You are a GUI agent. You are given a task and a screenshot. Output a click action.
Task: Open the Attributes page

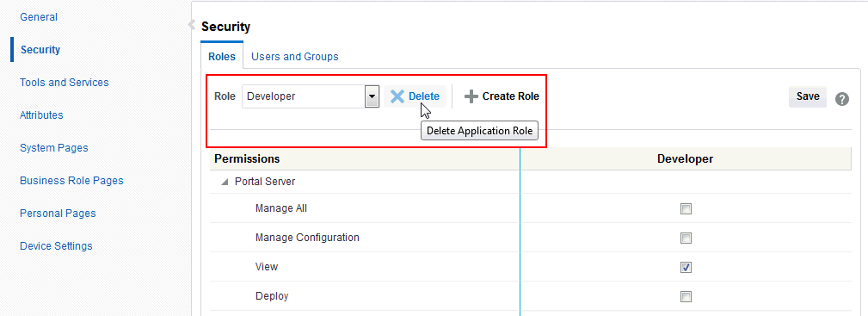click(x=41, y=115)
